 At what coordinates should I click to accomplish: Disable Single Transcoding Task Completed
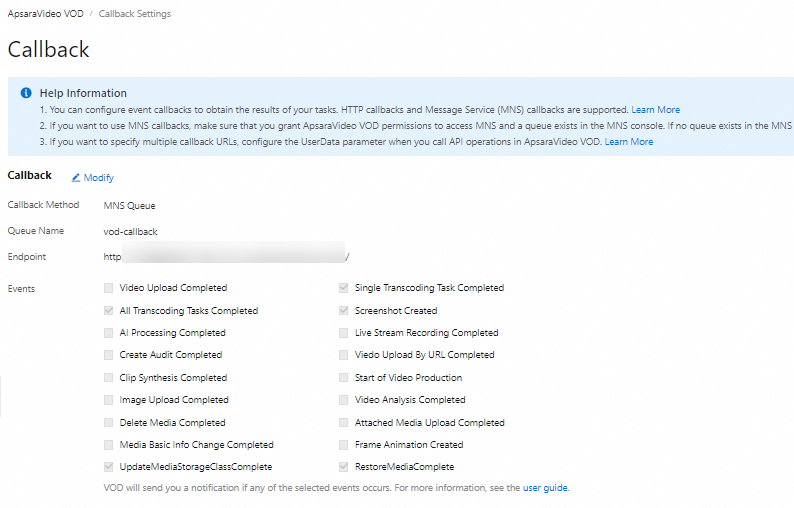click(344, 288)
